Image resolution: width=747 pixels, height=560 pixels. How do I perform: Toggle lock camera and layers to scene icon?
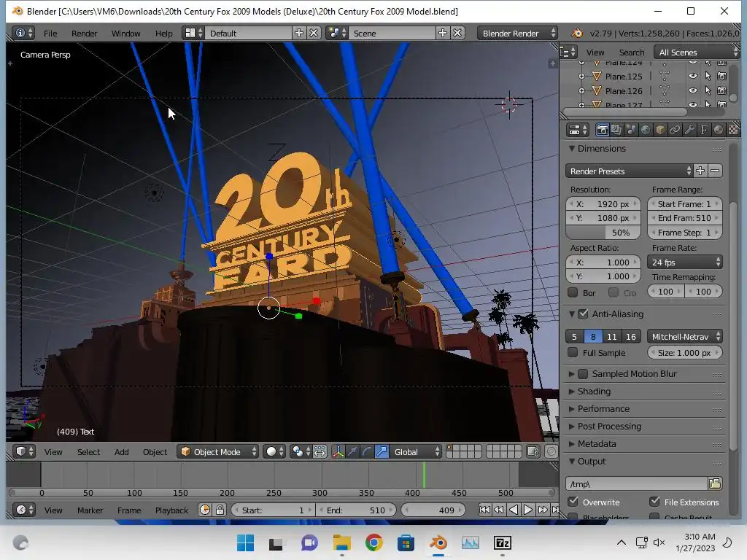tap(533, 451)
